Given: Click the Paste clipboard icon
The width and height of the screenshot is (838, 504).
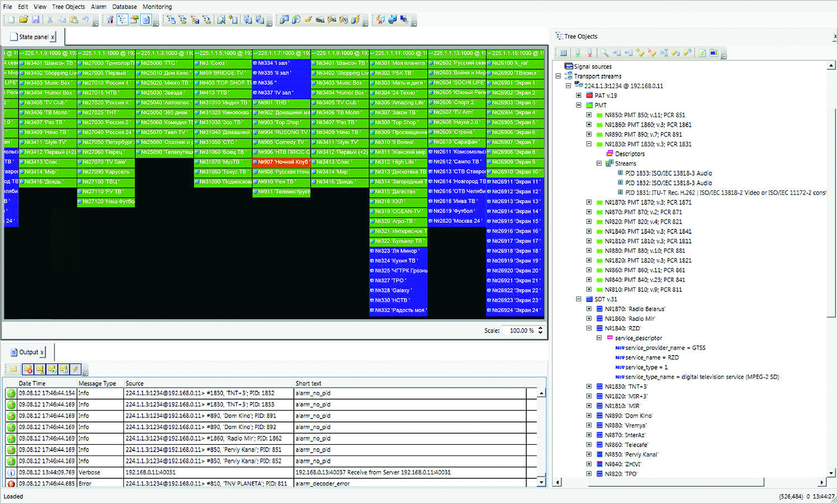Looking at the screenshot, I should 74,20.
